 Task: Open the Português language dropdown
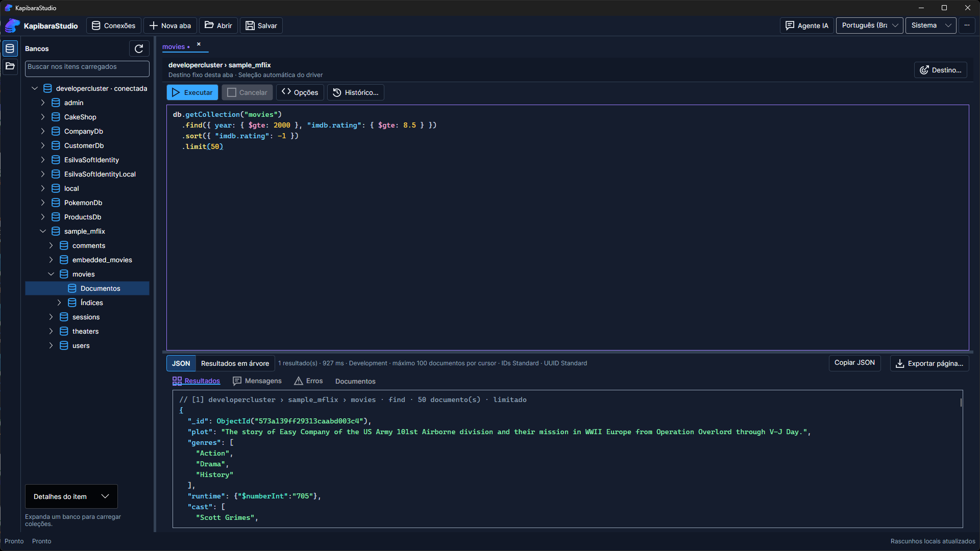click(869, 26)
